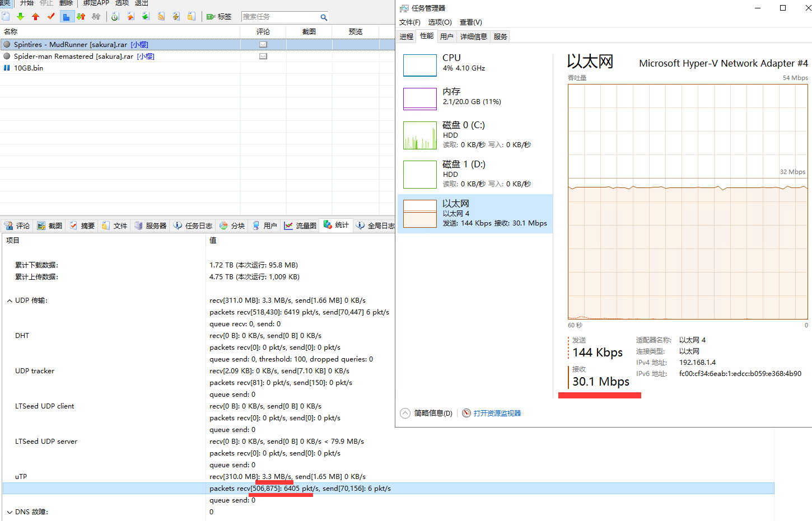Click the red checkmark toolbar icon
Image resolution: width=812 pixels, height=521 pixels.
click(x=51, y=17)
